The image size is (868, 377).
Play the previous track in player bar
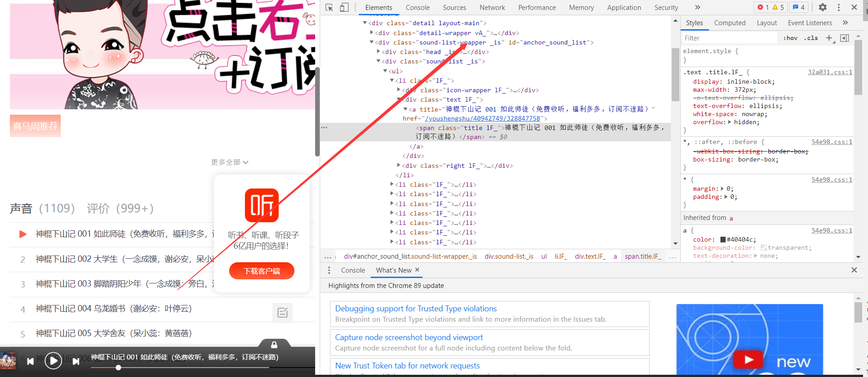[x=30, y=361]
